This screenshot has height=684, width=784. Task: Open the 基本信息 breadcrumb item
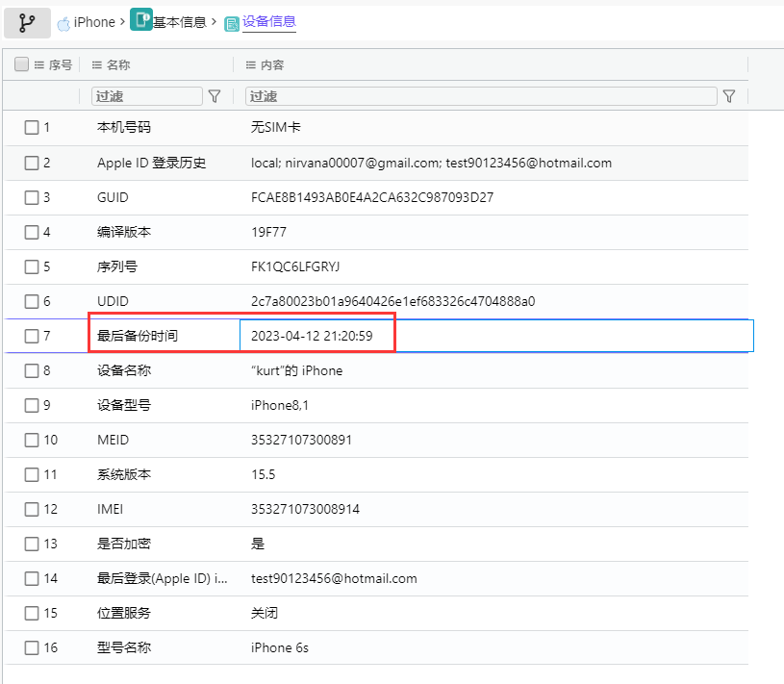(x=180, y=22)
